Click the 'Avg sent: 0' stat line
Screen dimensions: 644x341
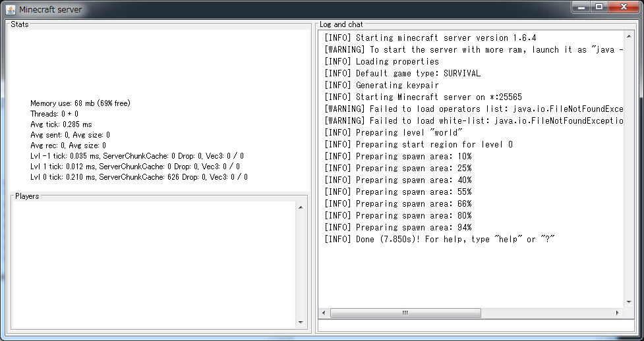point(71,135)
